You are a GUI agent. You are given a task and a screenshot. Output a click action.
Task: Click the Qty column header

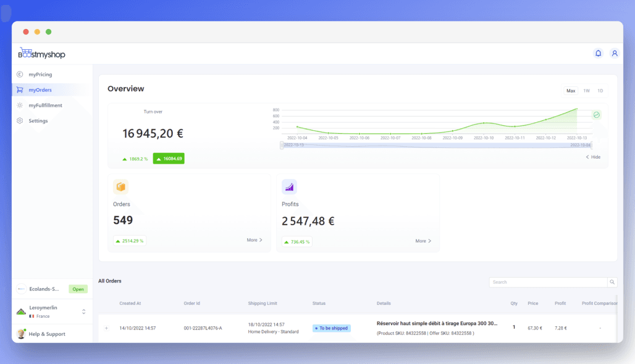click(514, 304)
